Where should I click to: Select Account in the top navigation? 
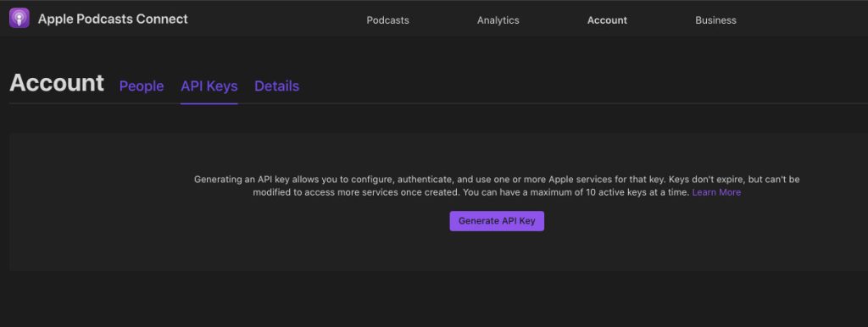point(607,20)
